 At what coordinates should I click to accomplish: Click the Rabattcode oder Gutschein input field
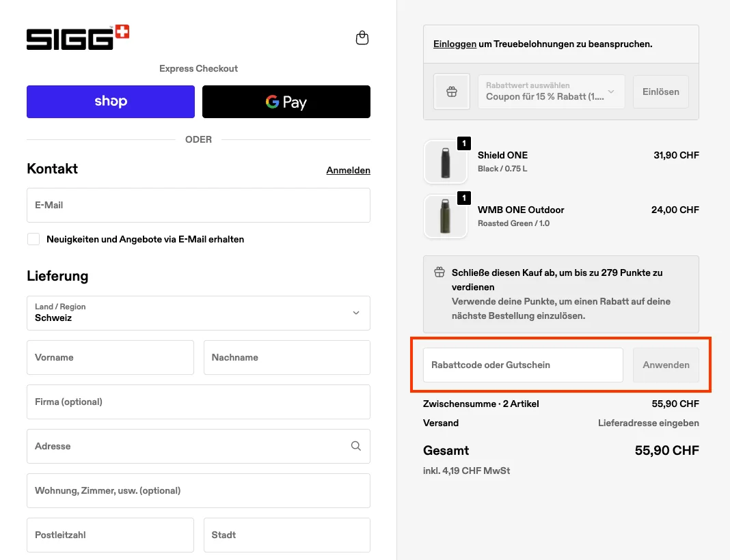pos(522,365)
